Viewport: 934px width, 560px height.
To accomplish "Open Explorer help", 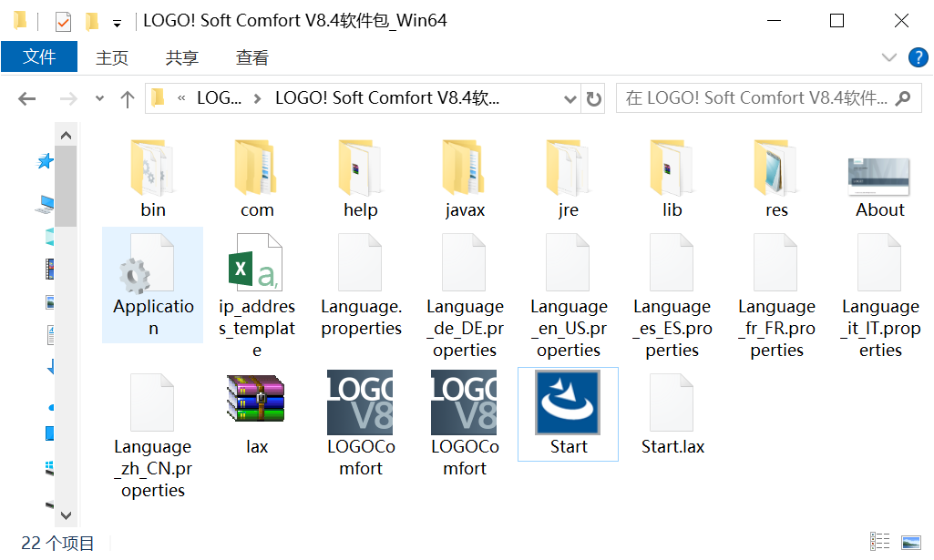I will tap(918, 57).
